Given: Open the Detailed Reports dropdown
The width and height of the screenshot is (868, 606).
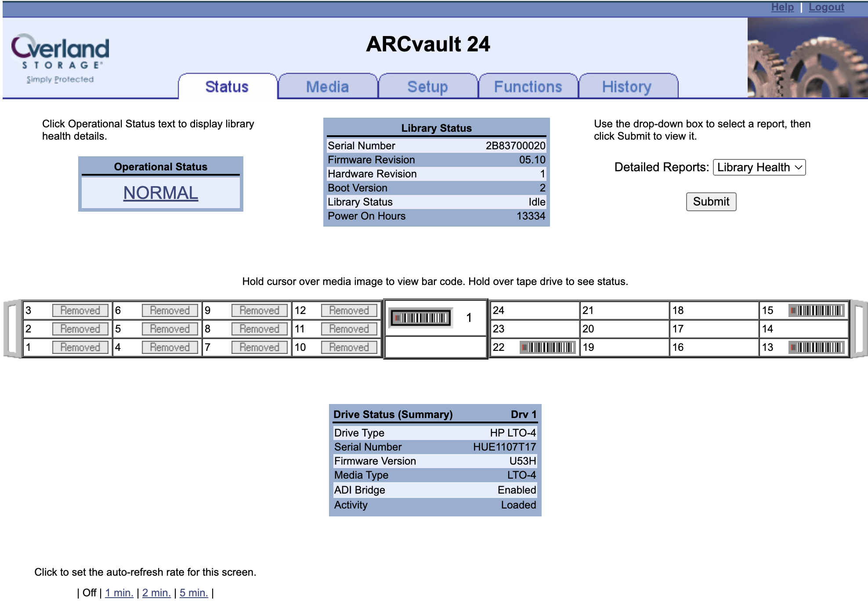Looking at the screenshot, I should click(x=759, y=167).
